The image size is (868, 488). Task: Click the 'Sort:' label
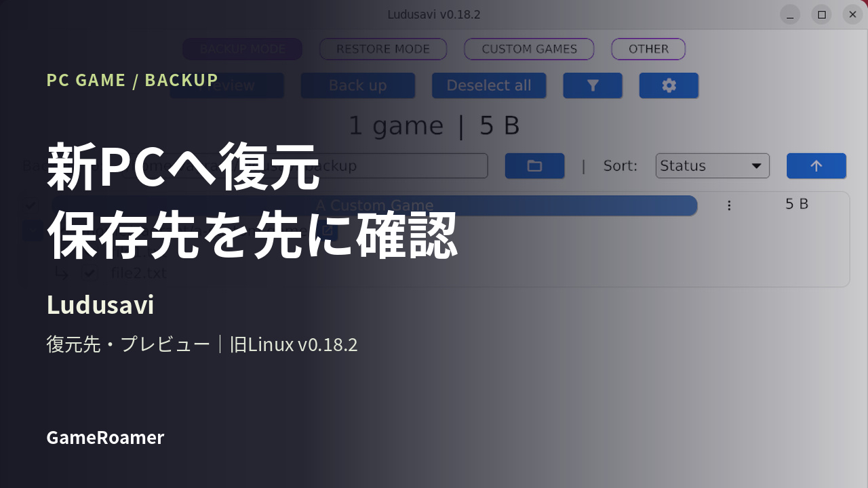620,166
